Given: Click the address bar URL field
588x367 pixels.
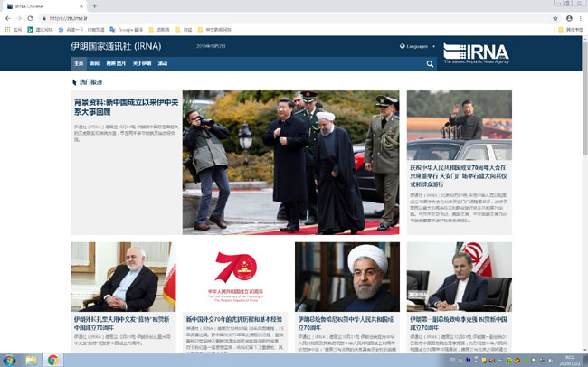Looking at the screenshot, I should pos(296,18).
